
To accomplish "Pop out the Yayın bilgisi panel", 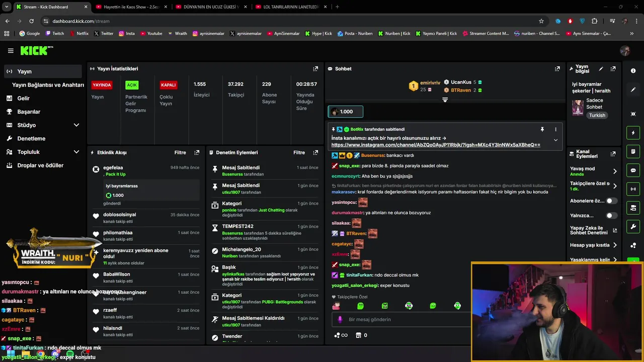I will point(613,69).
